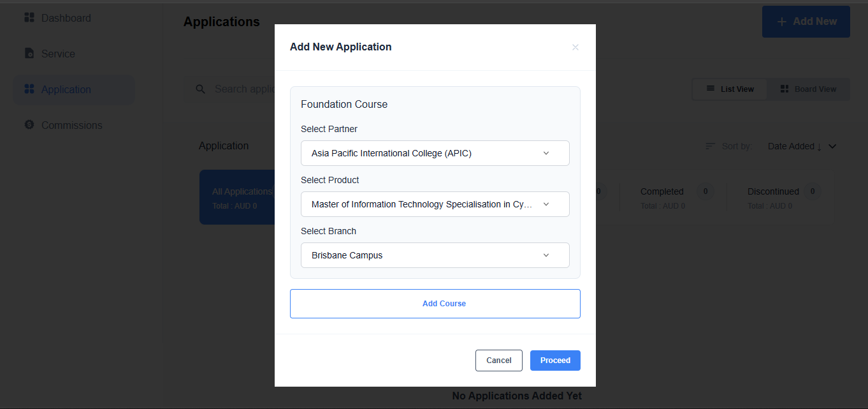Viewport: 868px width, 409px height.
Task: Click the Application icon in sidebar
Action: (29, 89)
